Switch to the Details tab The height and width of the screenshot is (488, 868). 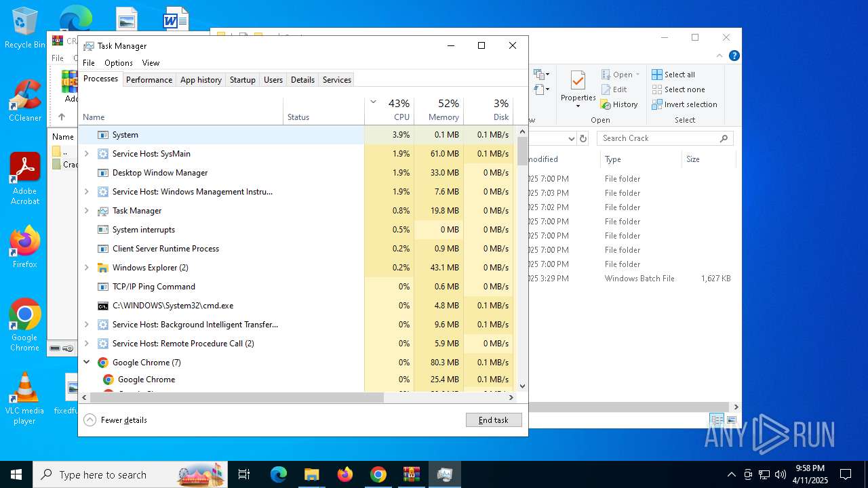point(302,80)
